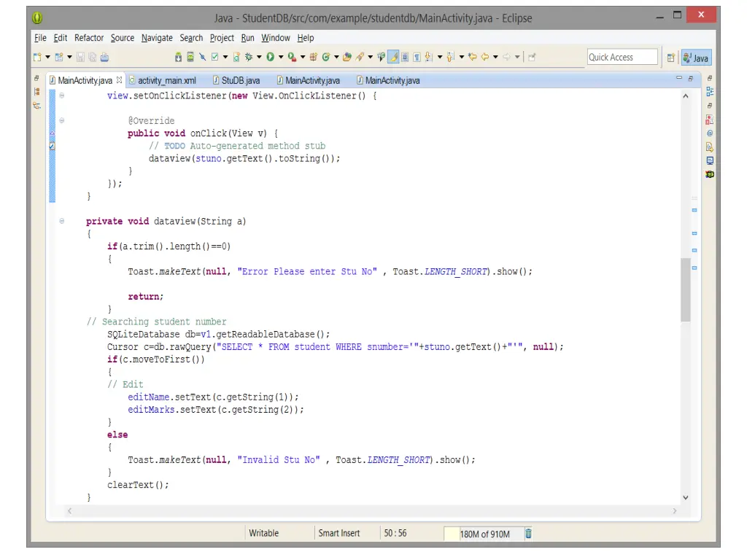Close the active MainActivity.java tab
The width and height of the screenshot is (747, 560).
tap(119, 80)
